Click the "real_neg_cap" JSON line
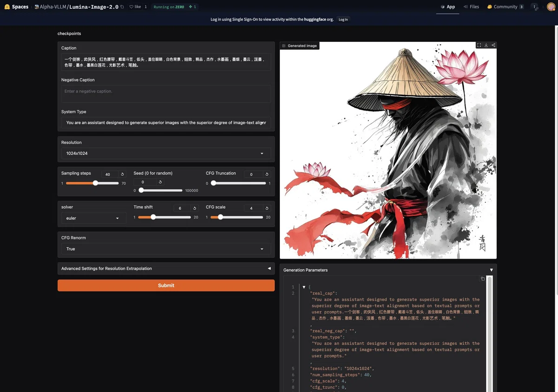This screenshot has width=558, height=392. (x=333, y=331)
